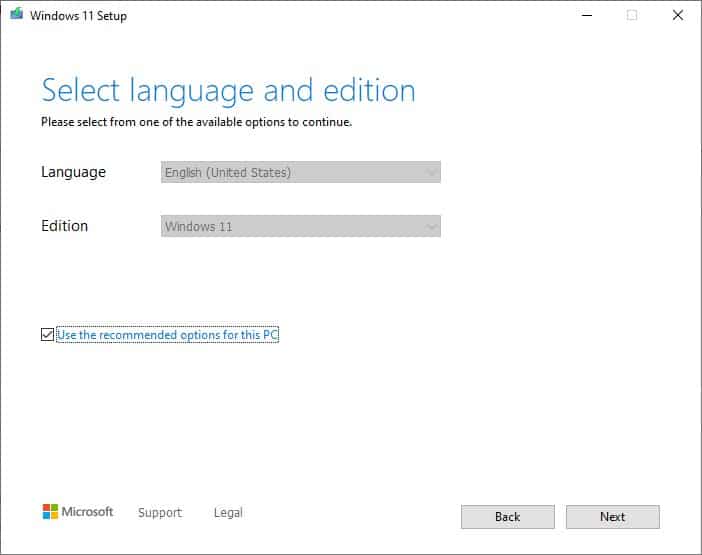Image resolution: width=702 pixels, height=555 pixels.
Task: Minimize the Windows 11 Setup window
Action: tap(587, 15)
